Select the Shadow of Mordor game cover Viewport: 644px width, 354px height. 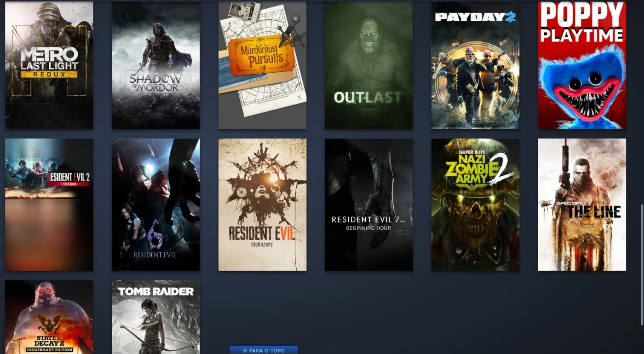tap(156, 65)
